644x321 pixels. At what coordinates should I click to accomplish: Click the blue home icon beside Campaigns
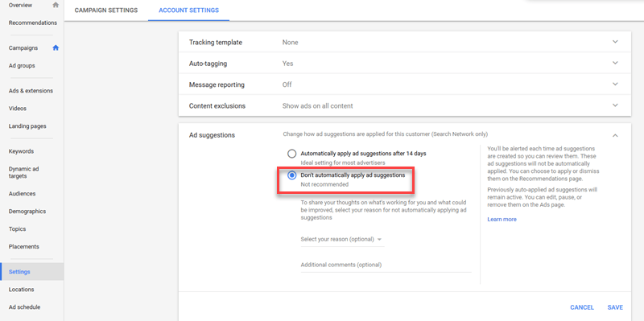pyautogui.click(x=56, y=47)
